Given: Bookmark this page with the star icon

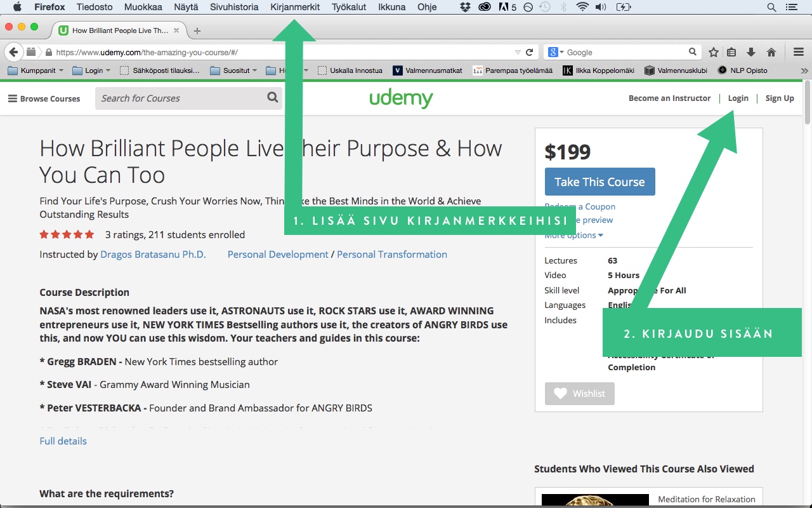Looking at the screenshot, I should tap(714, 52).
